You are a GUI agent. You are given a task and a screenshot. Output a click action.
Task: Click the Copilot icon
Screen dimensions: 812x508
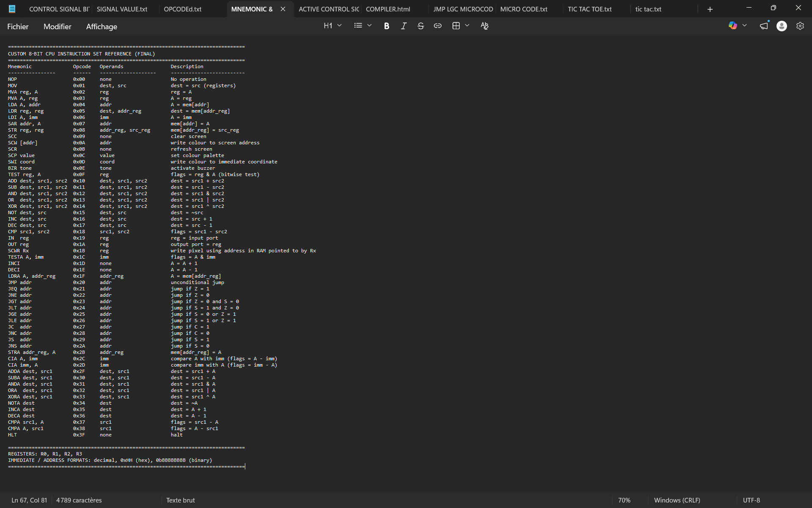pyautogui.click(x=733, y=26)
